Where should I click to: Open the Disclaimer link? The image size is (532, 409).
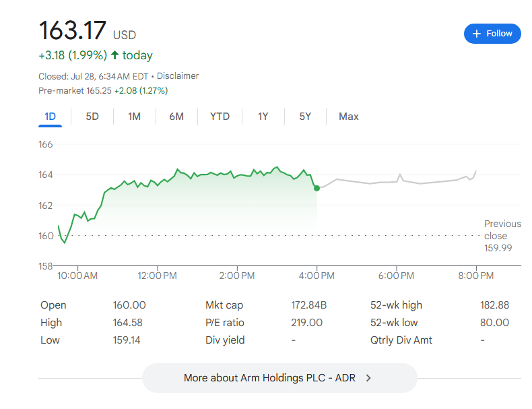pyautogui.click(x=178, y=76)
